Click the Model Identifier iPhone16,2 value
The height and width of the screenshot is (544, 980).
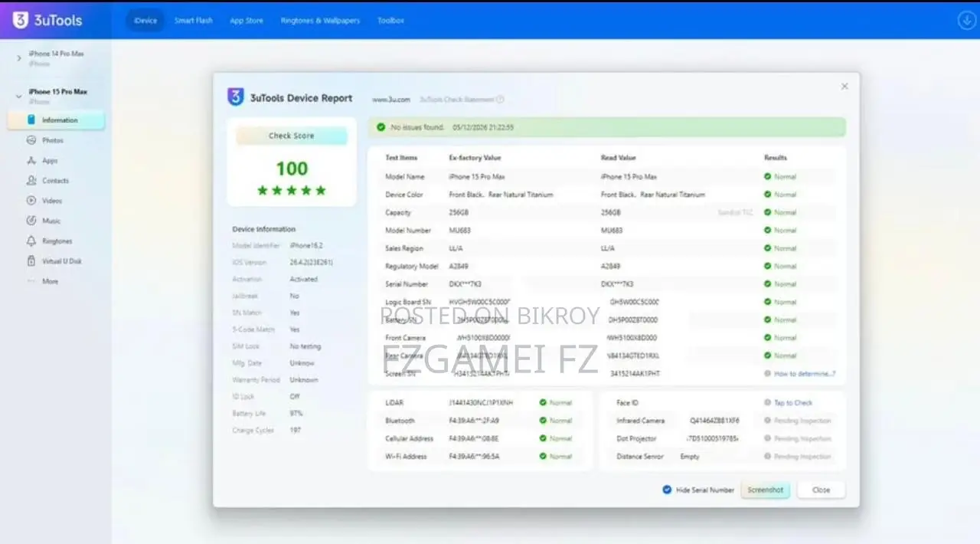(305, 245)
